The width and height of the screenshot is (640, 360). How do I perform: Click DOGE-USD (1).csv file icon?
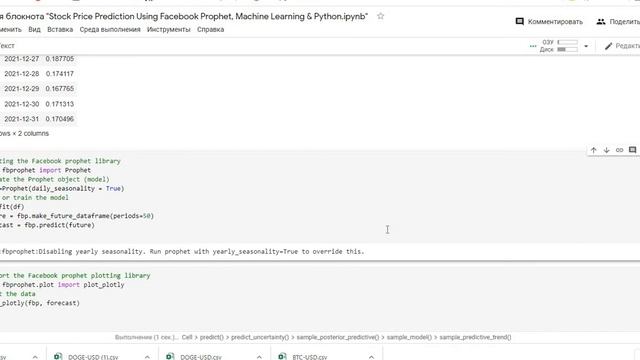[58, 356]
